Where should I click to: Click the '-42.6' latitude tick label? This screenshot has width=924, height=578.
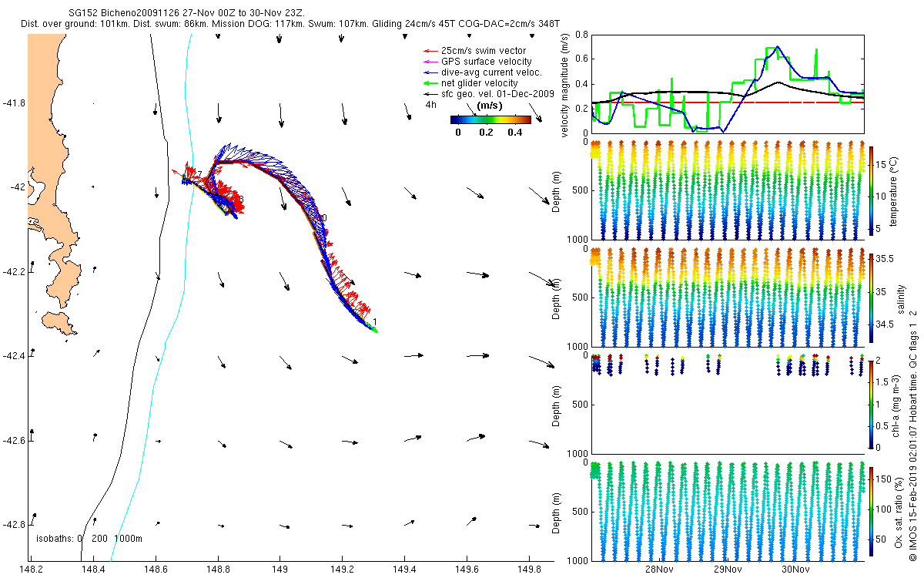(x=14, y=441)
